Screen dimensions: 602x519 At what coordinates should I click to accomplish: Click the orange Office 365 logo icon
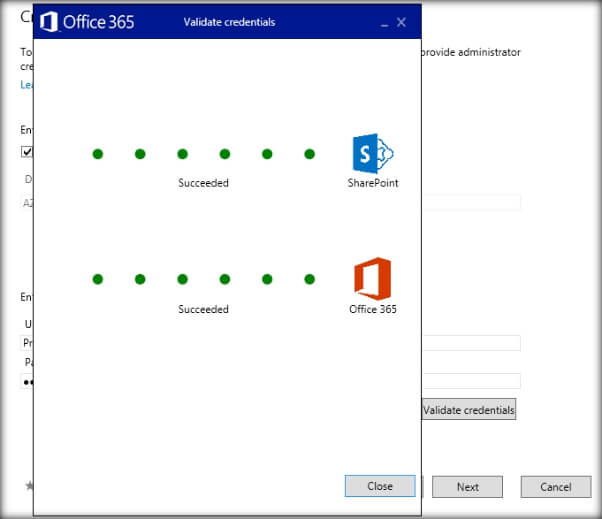point(372,279)
